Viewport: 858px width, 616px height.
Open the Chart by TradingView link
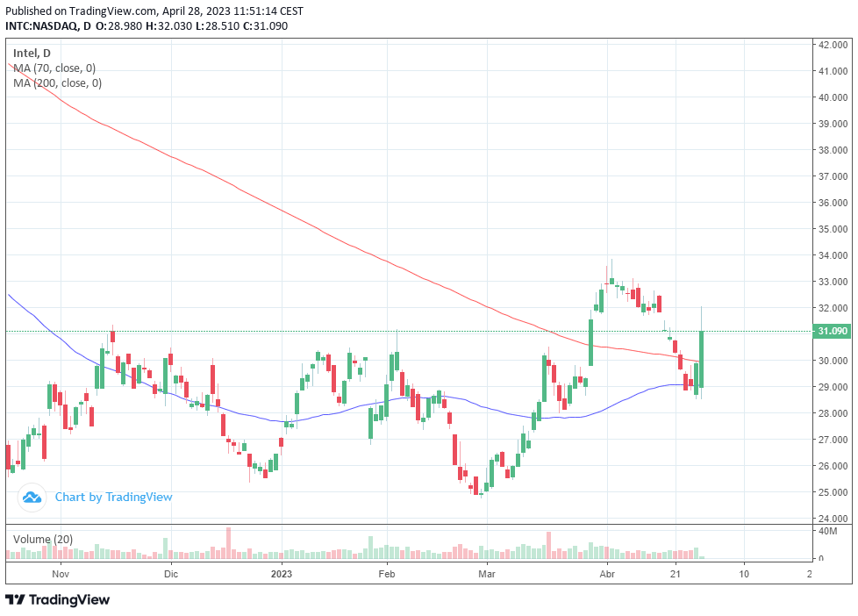[113, 498]
